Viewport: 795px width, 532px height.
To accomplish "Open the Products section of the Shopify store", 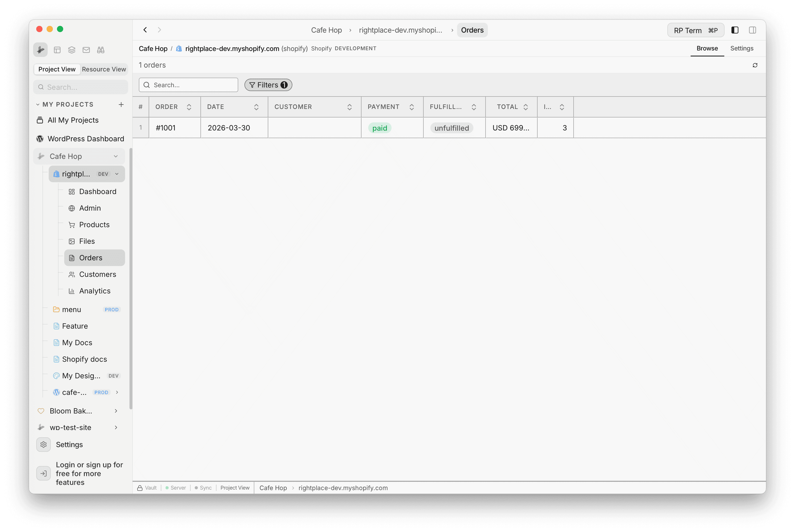I will coord(94,224).
